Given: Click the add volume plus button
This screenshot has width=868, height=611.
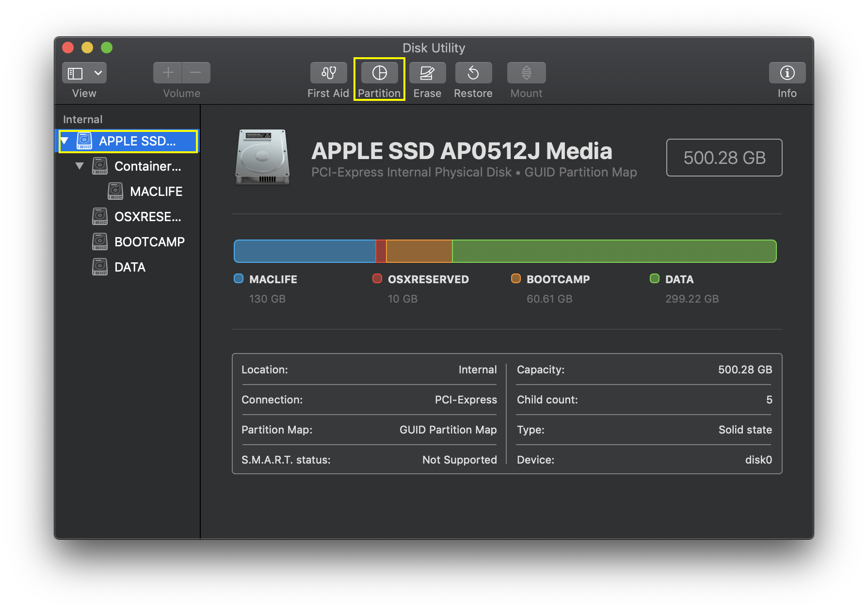Looking at the screenshot, I should pos(168,73).
